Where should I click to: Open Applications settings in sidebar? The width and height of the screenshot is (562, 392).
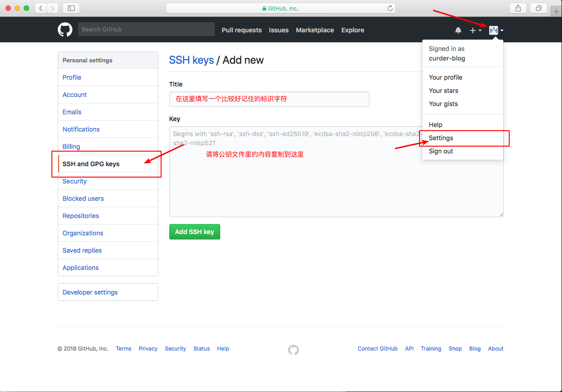108,268
